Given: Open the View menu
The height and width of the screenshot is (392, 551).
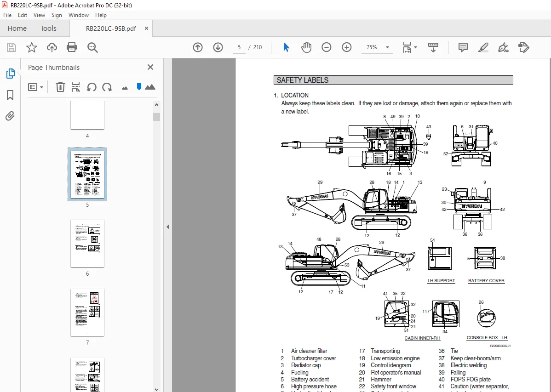Looking at the screenshot, I should (39, 15).
